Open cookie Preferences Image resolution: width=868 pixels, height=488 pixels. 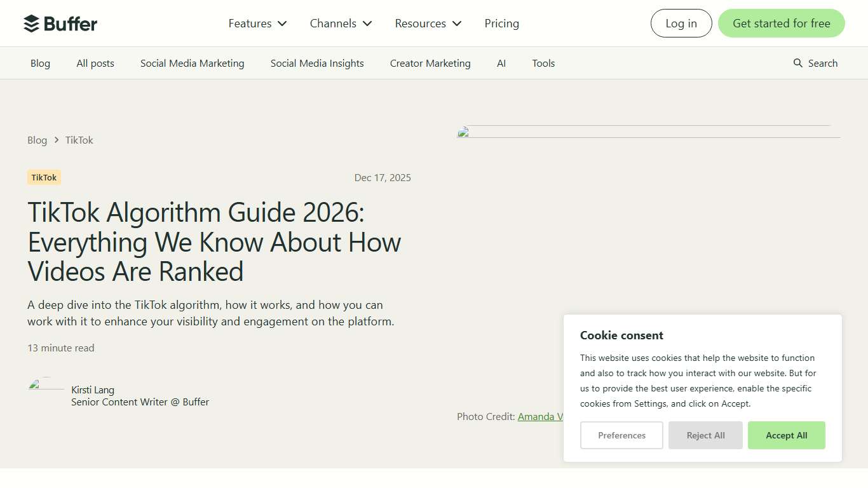click(621, 435)
